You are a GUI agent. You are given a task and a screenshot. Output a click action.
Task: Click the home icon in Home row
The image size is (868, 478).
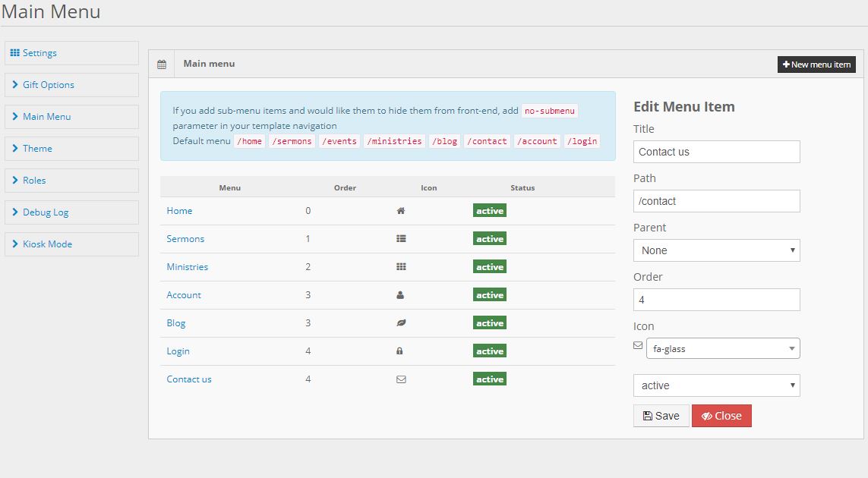(x=401, y=211)
